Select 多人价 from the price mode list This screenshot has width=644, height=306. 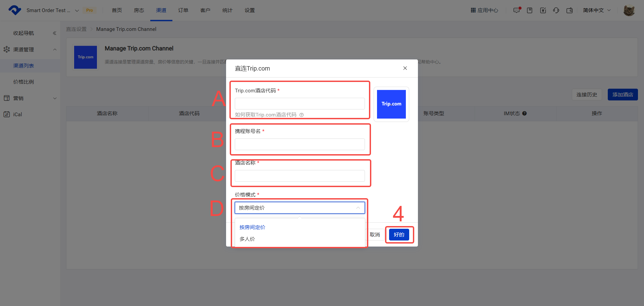click(247, 239)
